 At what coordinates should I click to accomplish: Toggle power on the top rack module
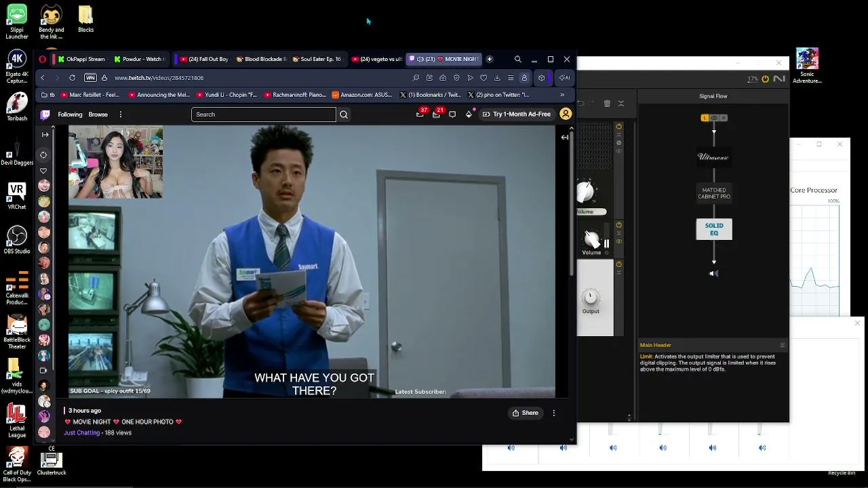[x=618, y=127]
